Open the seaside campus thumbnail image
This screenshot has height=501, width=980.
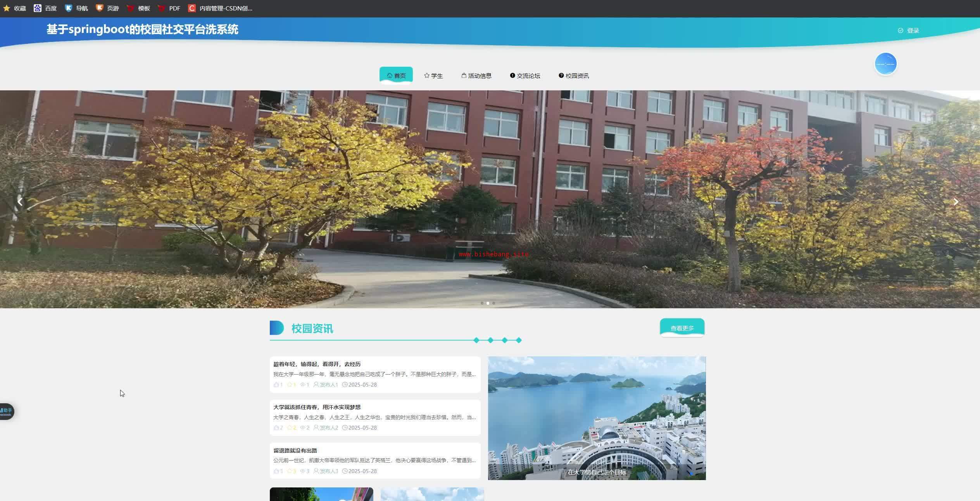click(x=597, y=418)
